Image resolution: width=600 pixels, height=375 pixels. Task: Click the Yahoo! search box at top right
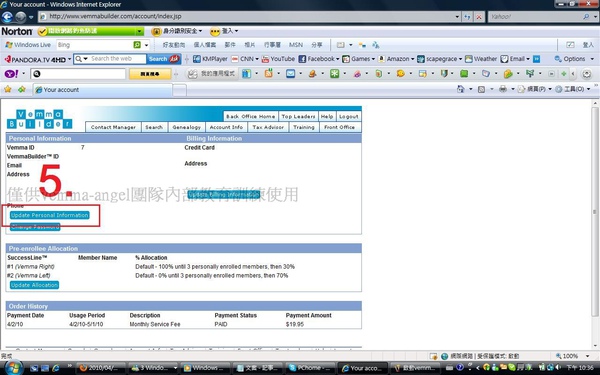point(535,17)
